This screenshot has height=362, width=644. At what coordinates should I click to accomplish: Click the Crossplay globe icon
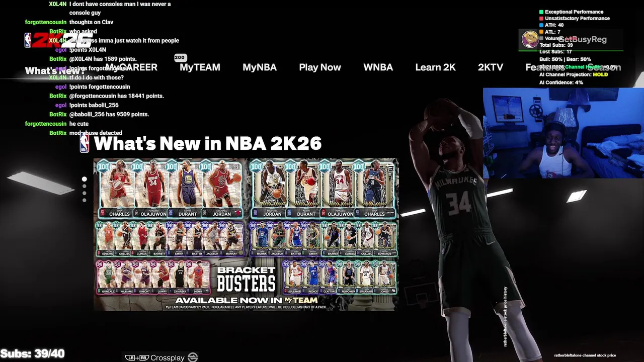[192, 357]
